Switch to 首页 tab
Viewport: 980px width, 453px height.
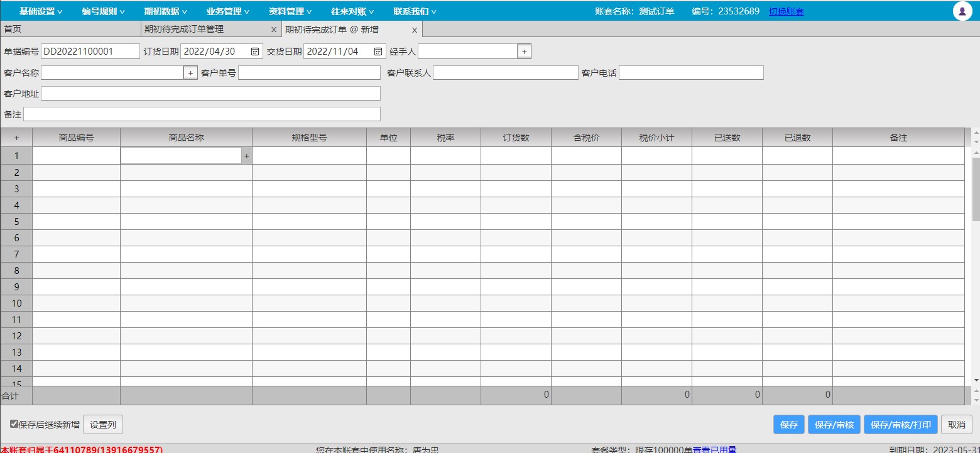[70, 29]
